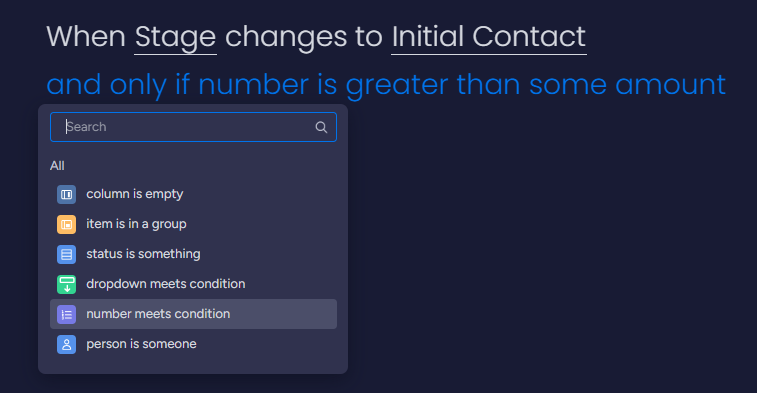Click the column is empty icon
This screenshot has width=757, height=393.
pyautogui.click(x=67, y=195)
